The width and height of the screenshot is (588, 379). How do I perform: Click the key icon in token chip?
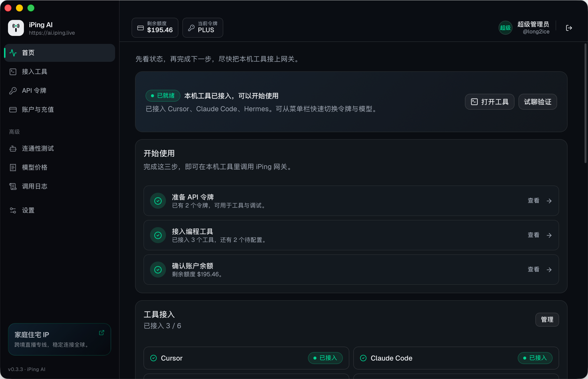pyautogui.click(x=191, y=28)
